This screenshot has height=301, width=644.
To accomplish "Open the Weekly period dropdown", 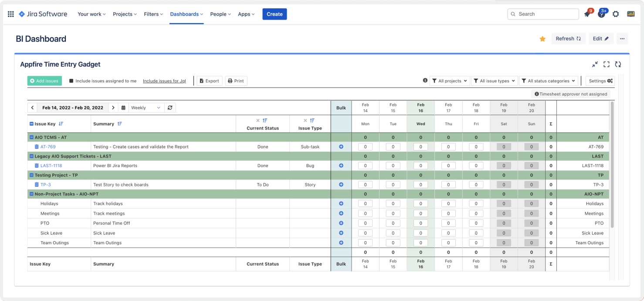I will point(146,108).
